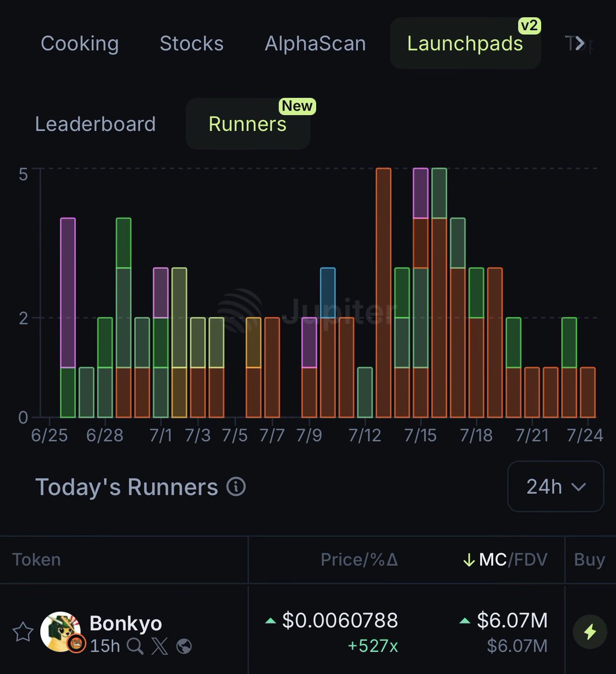Viewport: 616px width, 674px height.
Task: Sort by the MC column header
Action: (493, 559)
